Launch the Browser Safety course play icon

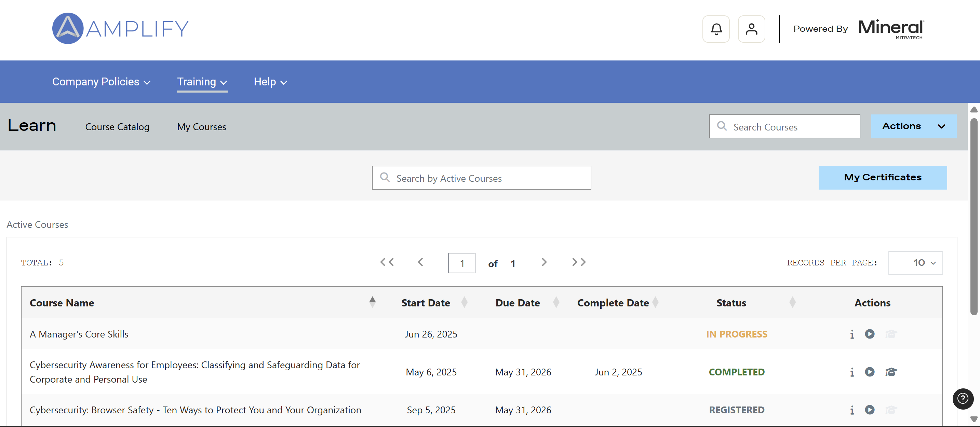tap(869, 410)
